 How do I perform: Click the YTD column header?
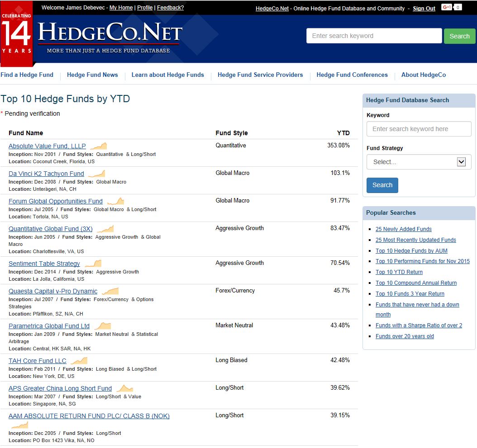coord(343,133)
